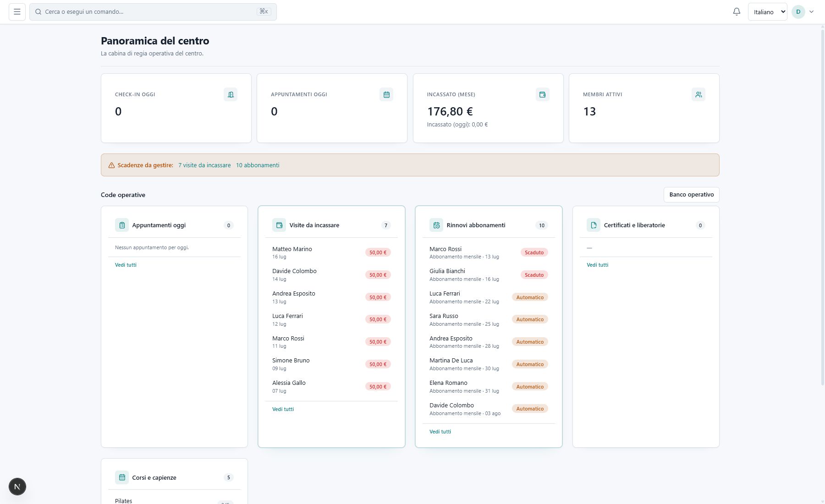825x504 pixels.
Task: Click the Appuntamenti oggi calendar icon
Action: 386,94
